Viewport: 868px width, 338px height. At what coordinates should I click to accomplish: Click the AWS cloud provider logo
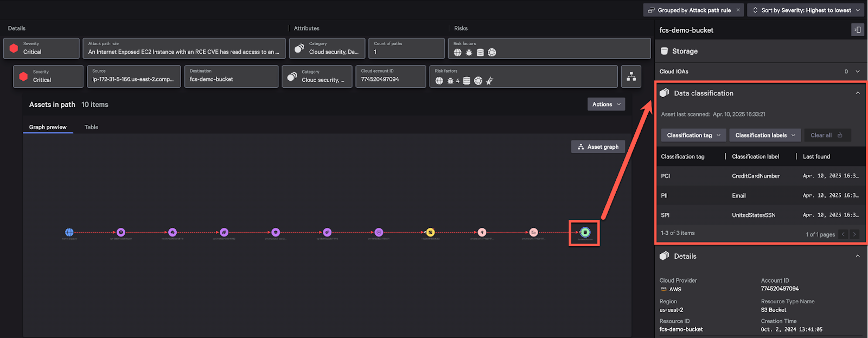[663, 289]
